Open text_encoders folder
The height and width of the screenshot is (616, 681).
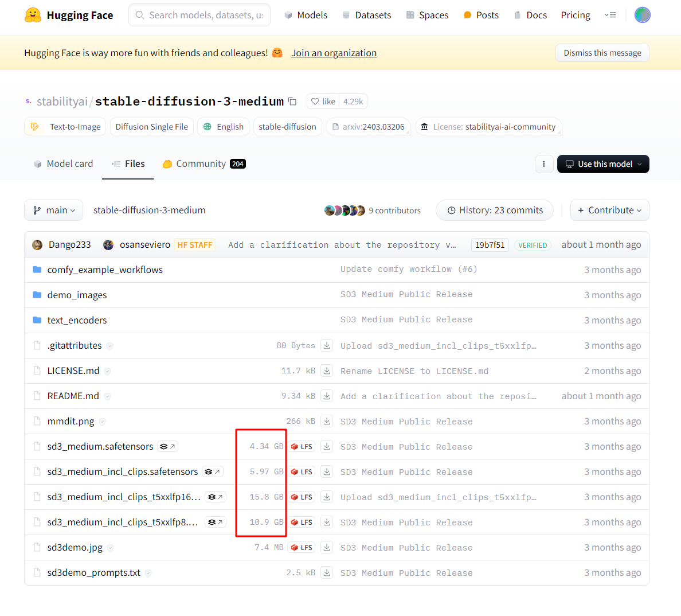point(77,320)
